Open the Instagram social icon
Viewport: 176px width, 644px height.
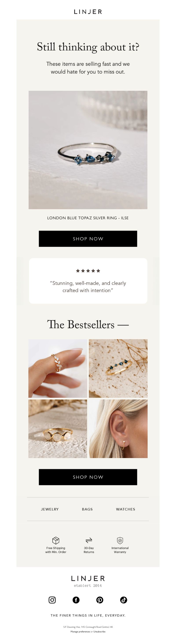click(x=52, y=600)
